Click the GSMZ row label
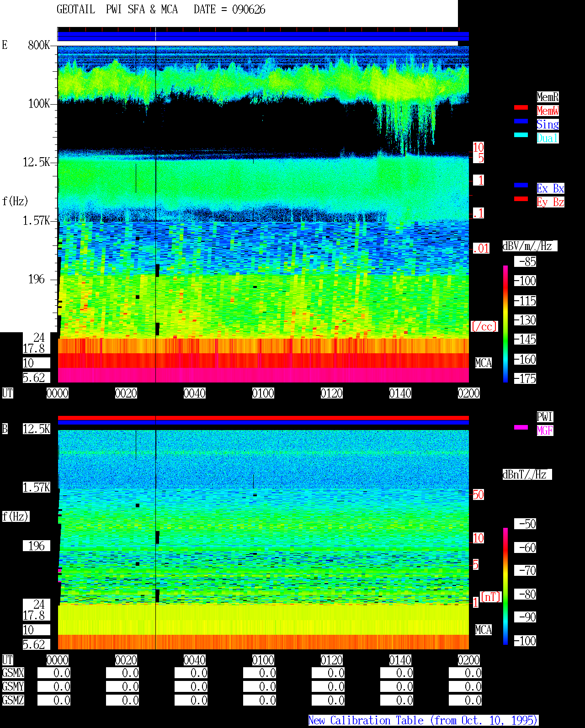 pyautogui.click(x=13, y=700)
